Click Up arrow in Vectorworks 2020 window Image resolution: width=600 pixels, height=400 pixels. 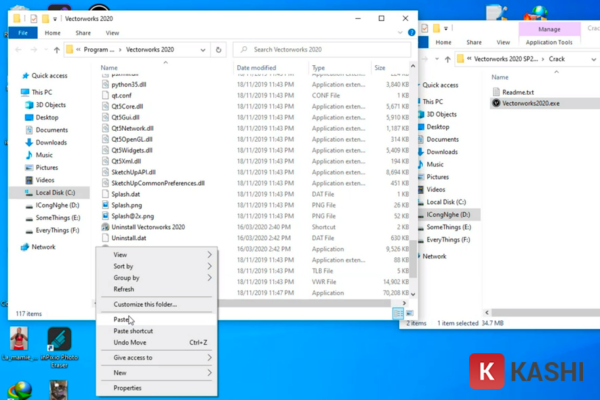(57, 49)
